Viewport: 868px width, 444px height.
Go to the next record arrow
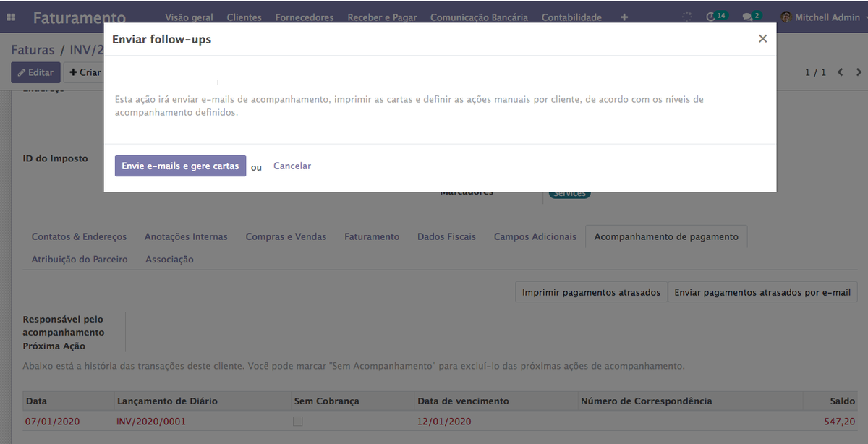tap(859, 72)
